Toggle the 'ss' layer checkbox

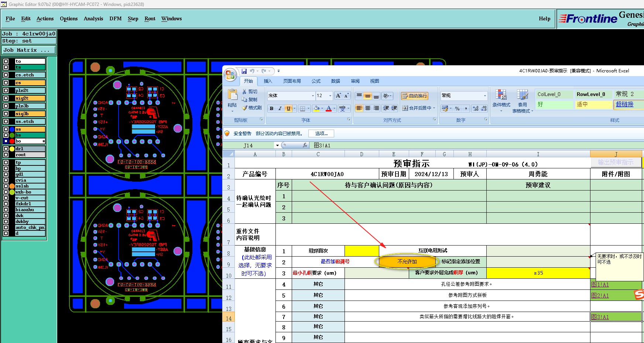(x=6, y=129)
